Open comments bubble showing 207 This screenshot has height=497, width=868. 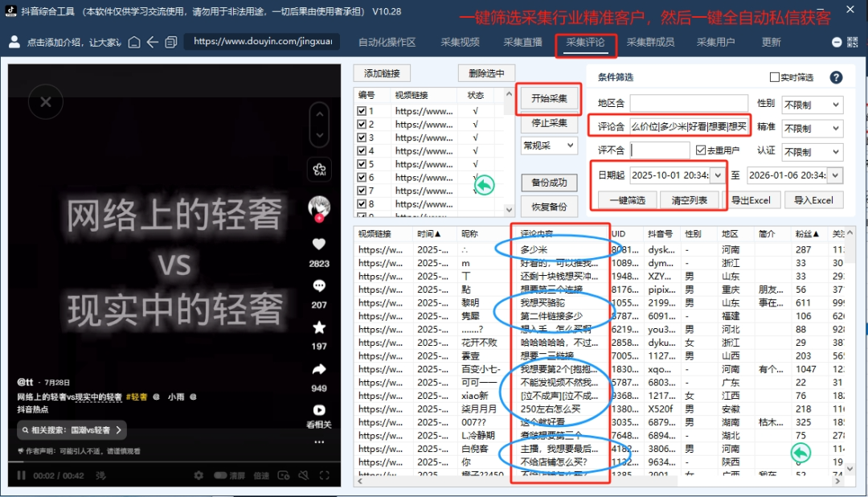point(319,286)
